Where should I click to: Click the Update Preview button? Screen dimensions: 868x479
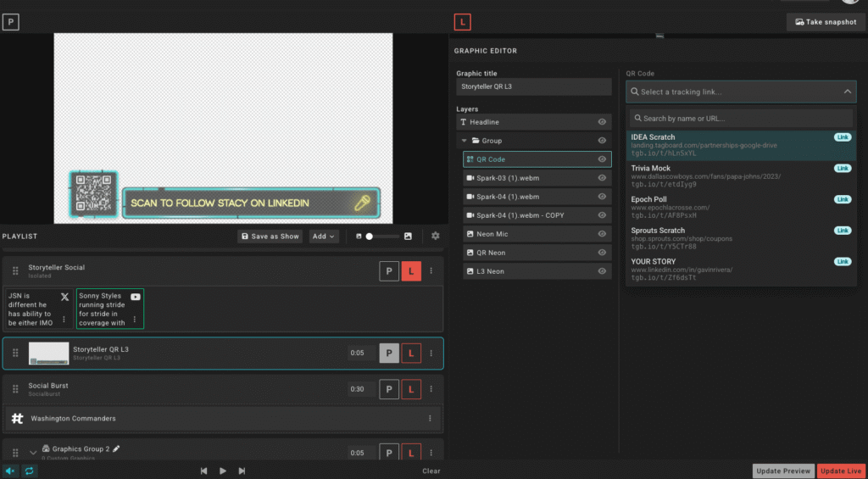point(783,471)
